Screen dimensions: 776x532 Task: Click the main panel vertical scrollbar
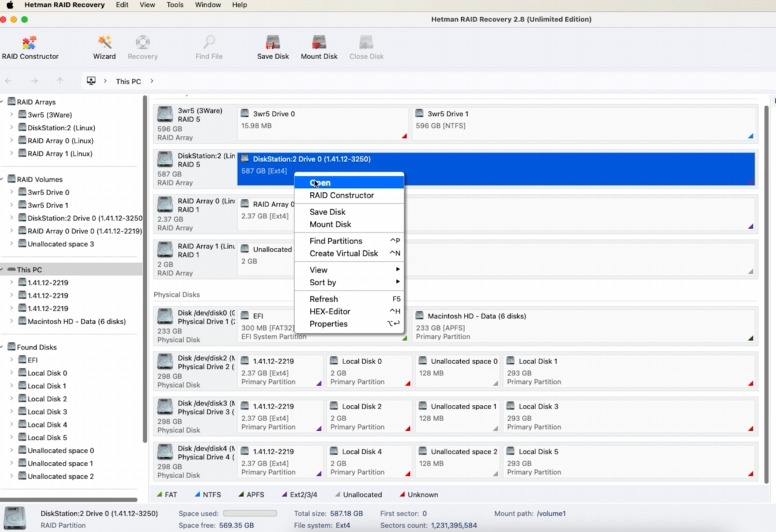coord(766,294)
